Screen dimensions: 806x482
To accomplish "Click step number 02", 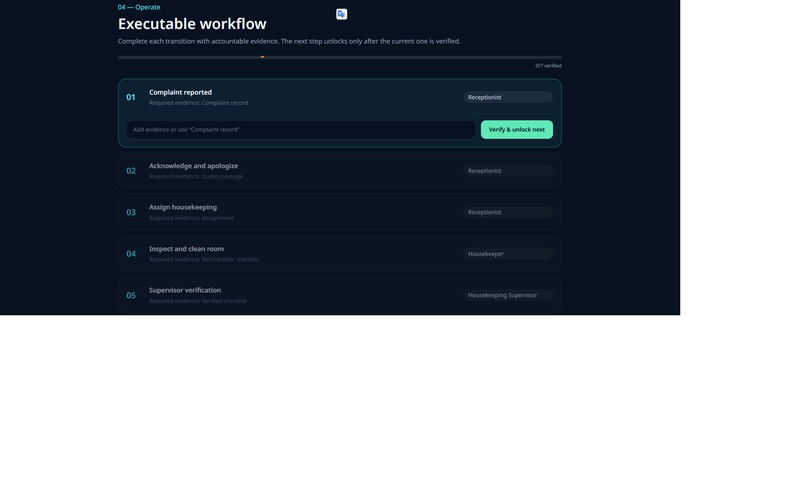I will 131,171.
